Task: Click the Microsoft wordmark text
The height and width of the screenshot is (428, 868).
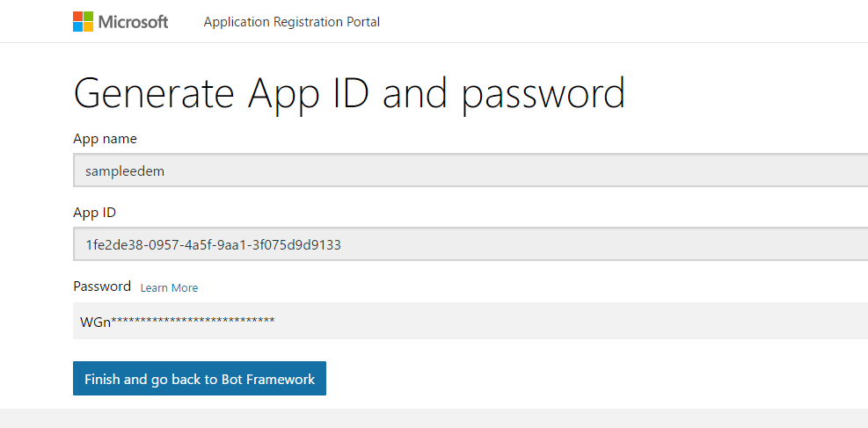Action: pyautogui.click(x=133, y=22)
